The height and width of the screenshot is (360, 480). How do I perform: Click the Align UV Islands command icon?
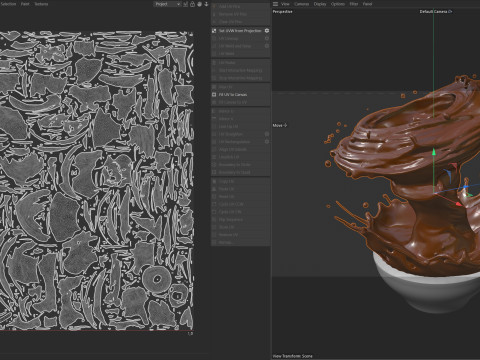click(214, 149)
